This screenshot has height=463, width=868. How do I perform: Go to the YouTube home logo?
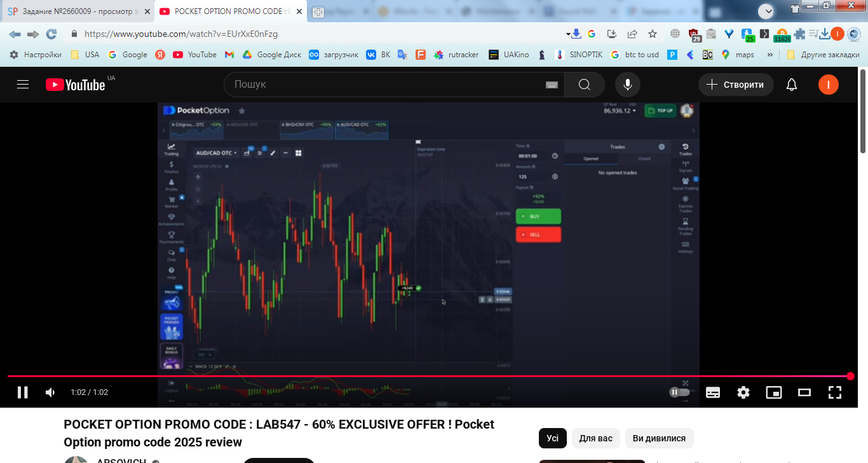[x=76, y=85]
